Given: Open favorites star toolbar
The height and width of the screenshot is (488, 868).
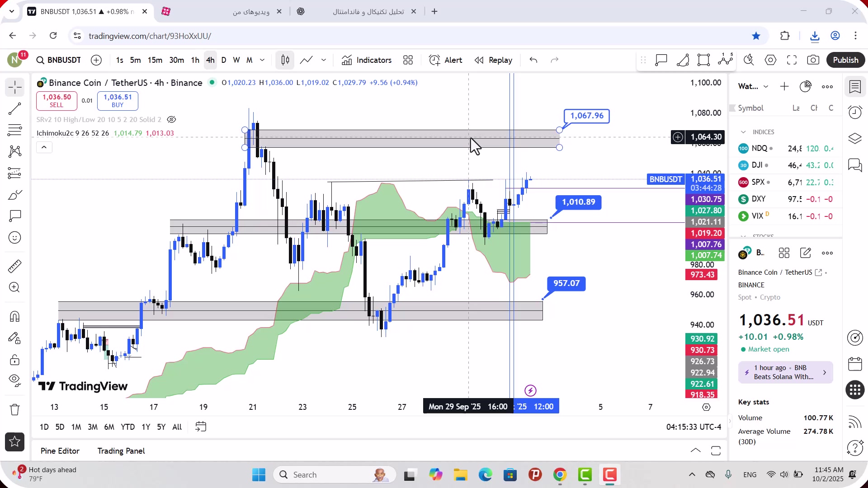Looking at the screenshot, I should [x=15, y=442].
